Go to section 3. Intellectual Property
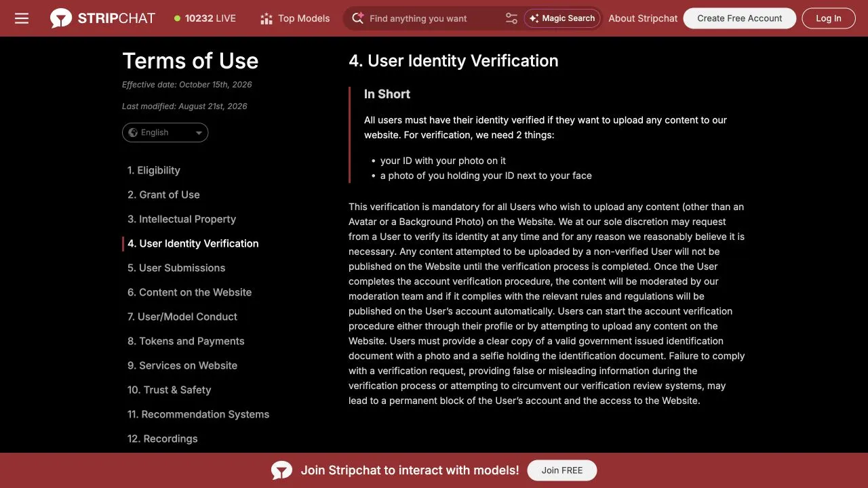The height and width of the screenshot is (488, 868). [182, 219]
